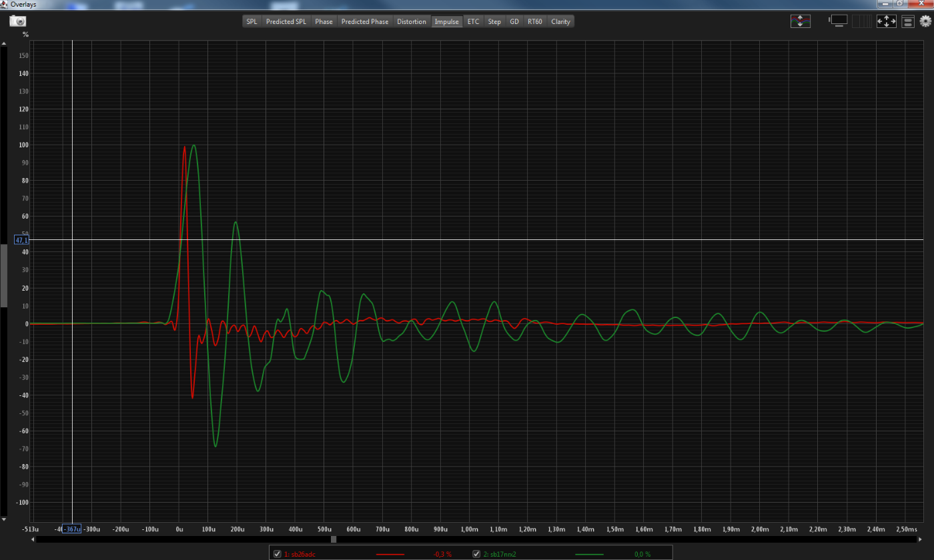
Task: Click the zoom-to-fit arrows icon
Action: coord(886,21)
